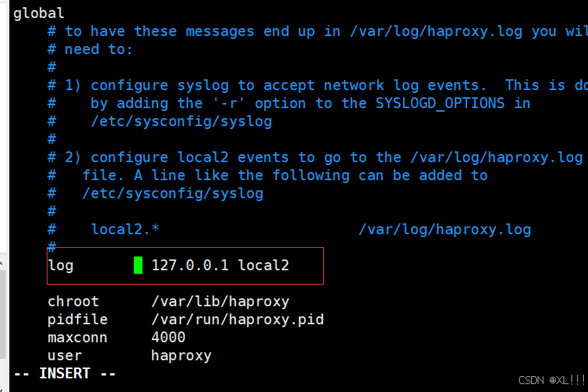Click the 'local2.*' comment text
The image size is (588, 392).
pyautogui.click(x=125, y=229)
